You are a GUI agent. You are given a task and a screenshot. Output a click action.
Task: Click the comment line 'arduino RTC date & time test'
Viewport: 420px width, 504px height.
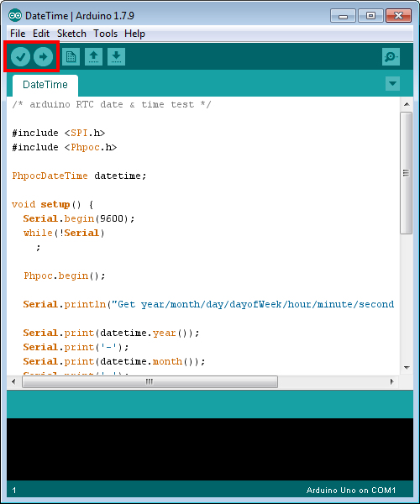tap(112, 104)
